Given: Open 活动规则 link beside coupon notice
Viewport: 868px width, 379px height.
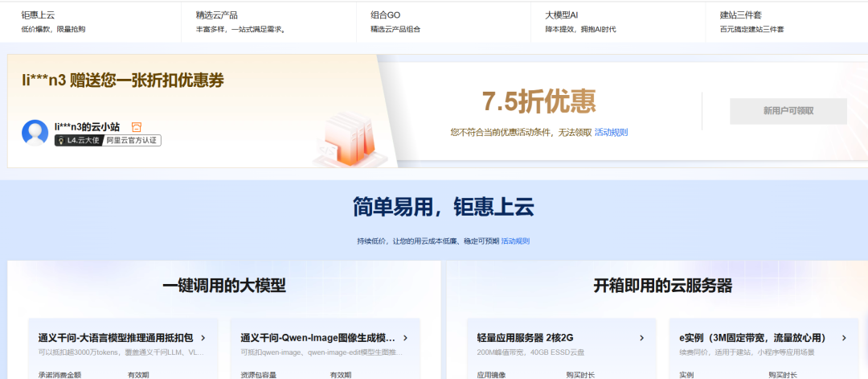Looking at the screenshot, I should tap(611, 133).
